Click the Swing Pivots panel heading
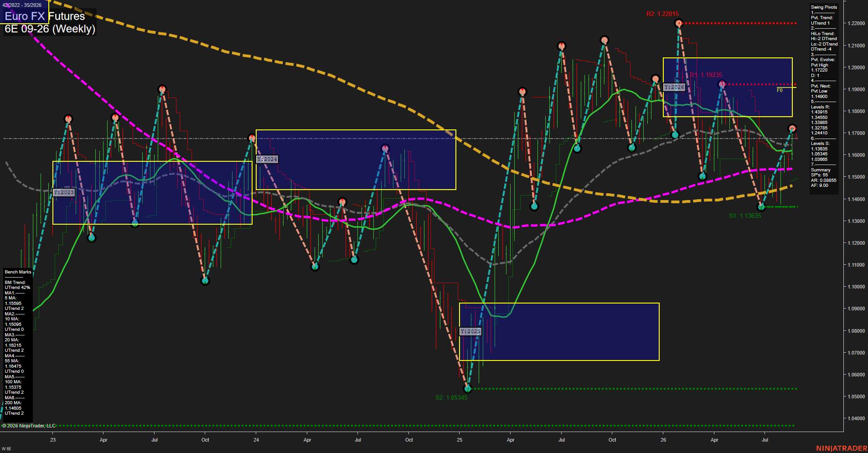 [824, 7]
